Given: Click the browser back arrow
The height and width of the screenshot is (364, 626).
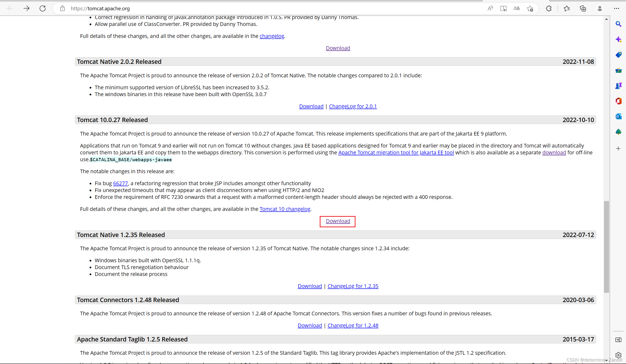Looking at the screenshot, I should (10, 9).
